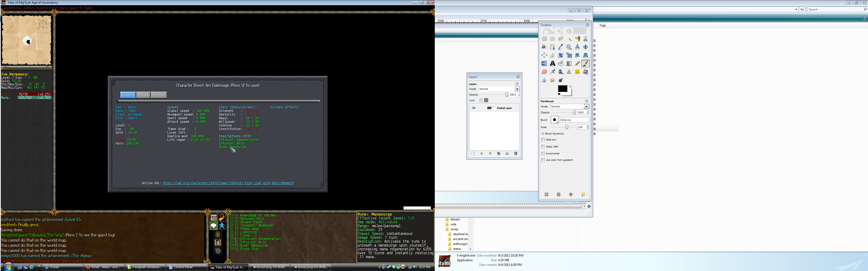868x271 pixels.
Task: Click the black foreground color swatch
Action: (562, 89)
